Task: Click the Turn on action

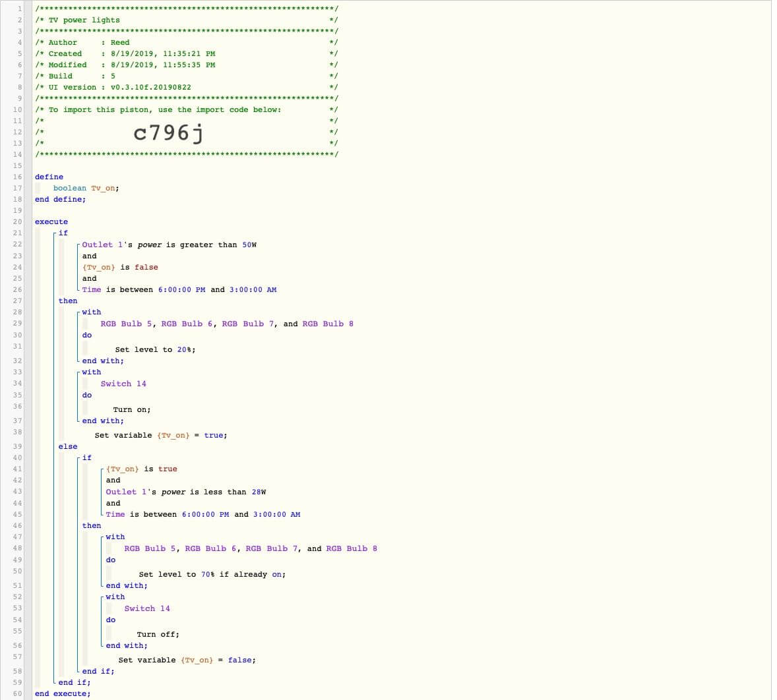Action: 132,409
